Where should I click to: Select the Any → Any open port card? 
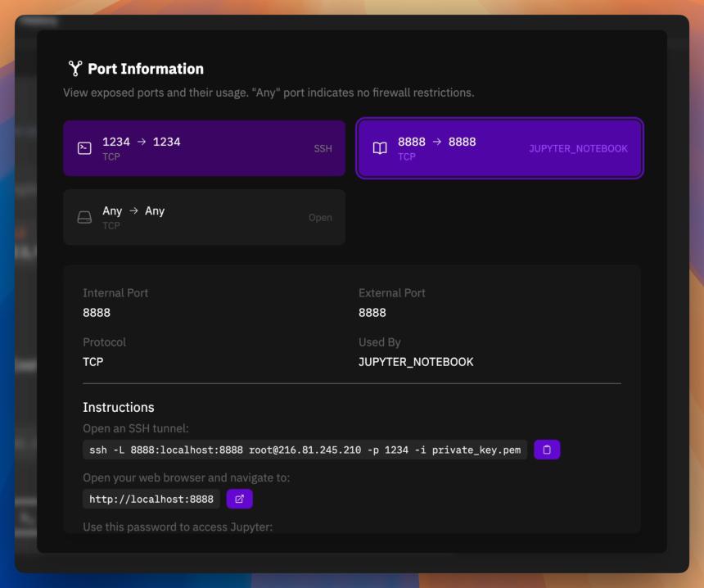click(x=205, y=217)
